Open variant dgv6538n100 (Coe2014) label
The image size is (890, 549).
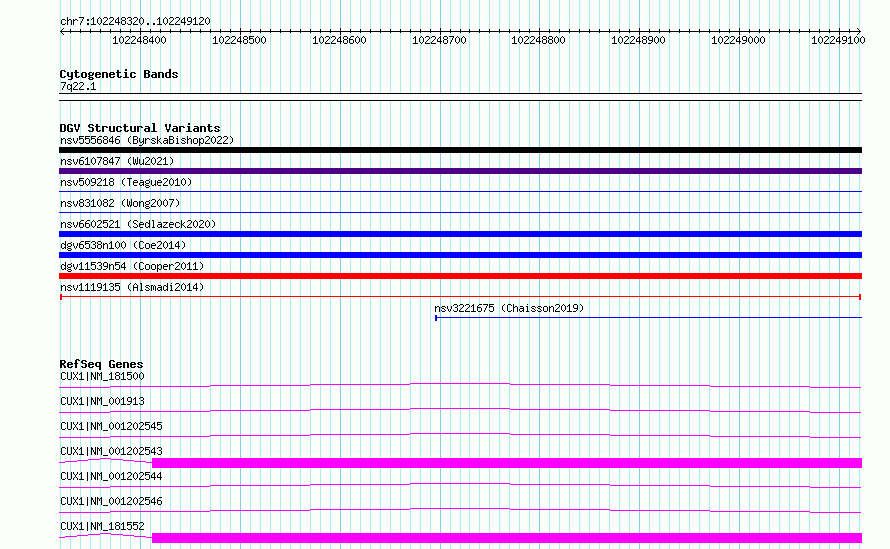[x=123, y=245]
